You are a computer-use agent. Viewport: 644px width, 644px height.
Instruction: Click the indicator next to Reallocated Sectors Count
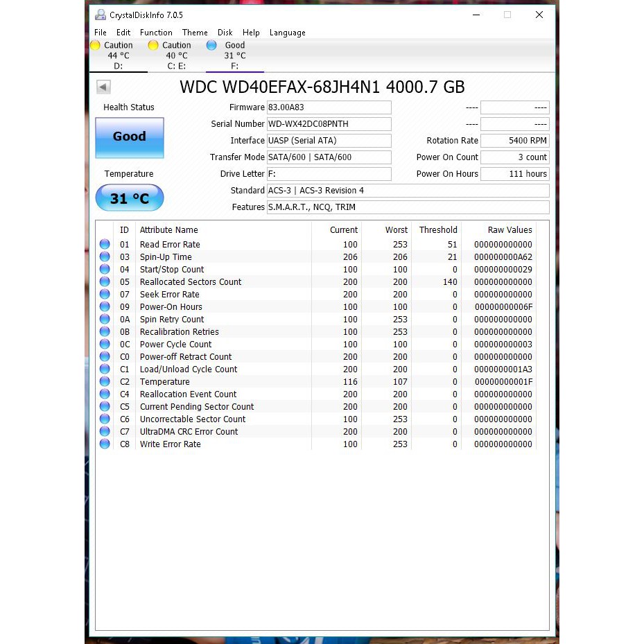pyautogui.click(x=105, y=281)
